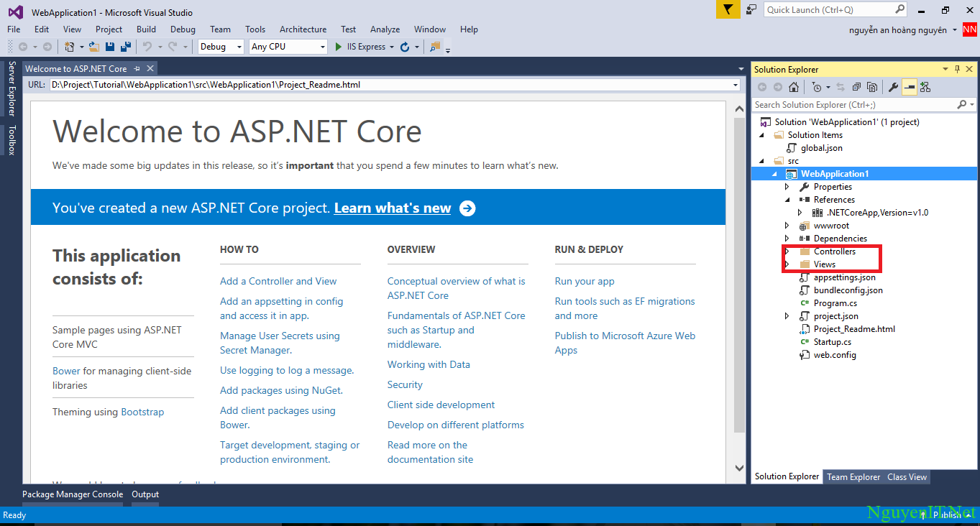
Task: Open the Server Explorer side tab
Action: tap(12, 88)
